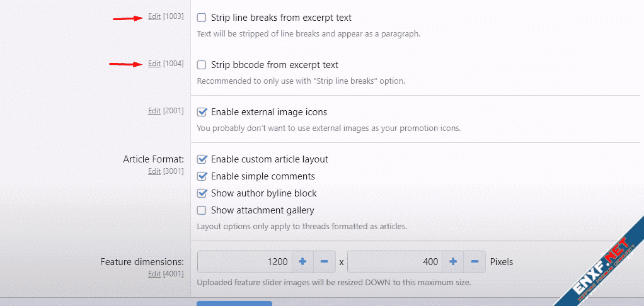Click Edit link under Article Format

click(154, 171)
